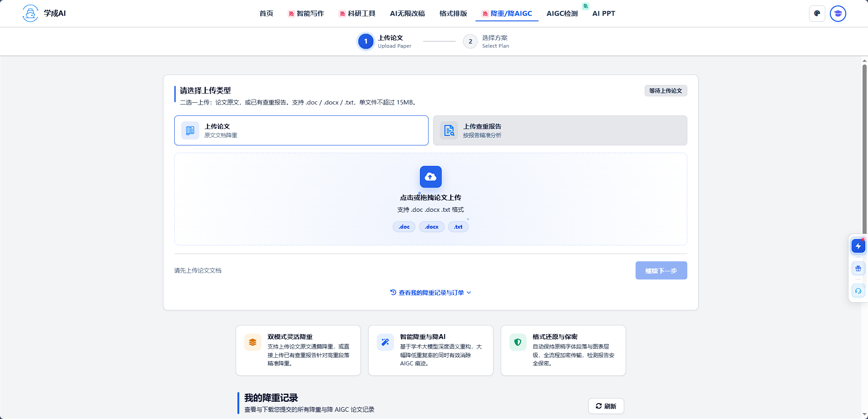Open the 降重/降AIGC nav tab
The image size is (868, 419).
coord(507,14)
